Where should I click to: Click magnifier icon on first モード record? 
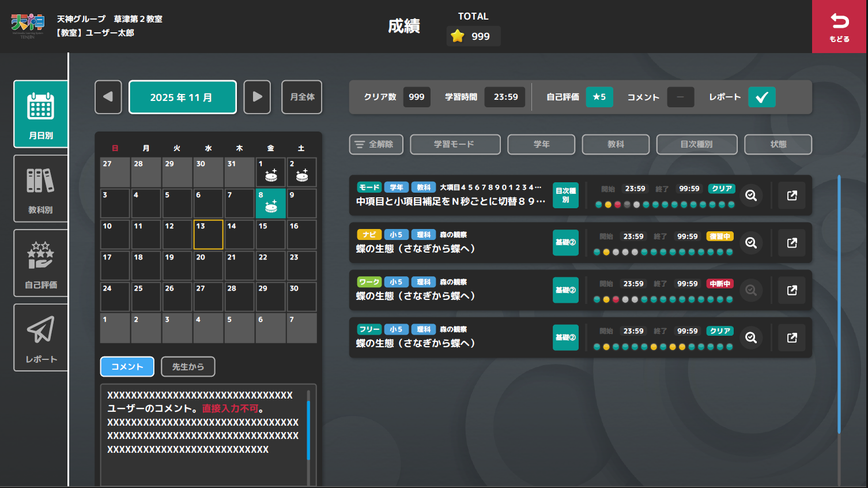[x=750, y=196]
